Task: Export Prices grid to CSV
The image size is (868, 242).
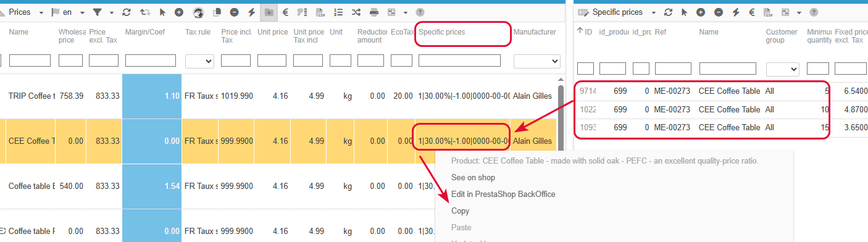Action: pyautogui.click(x=320, y=12)
